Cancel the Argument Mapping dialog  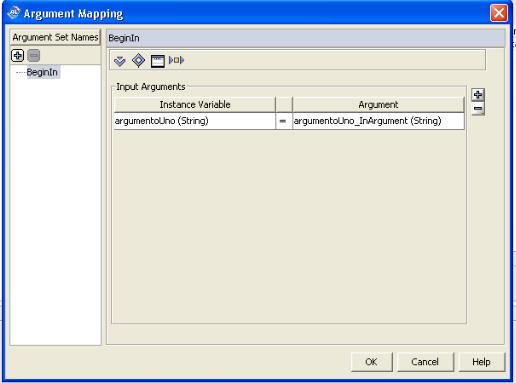pos(425,362)
